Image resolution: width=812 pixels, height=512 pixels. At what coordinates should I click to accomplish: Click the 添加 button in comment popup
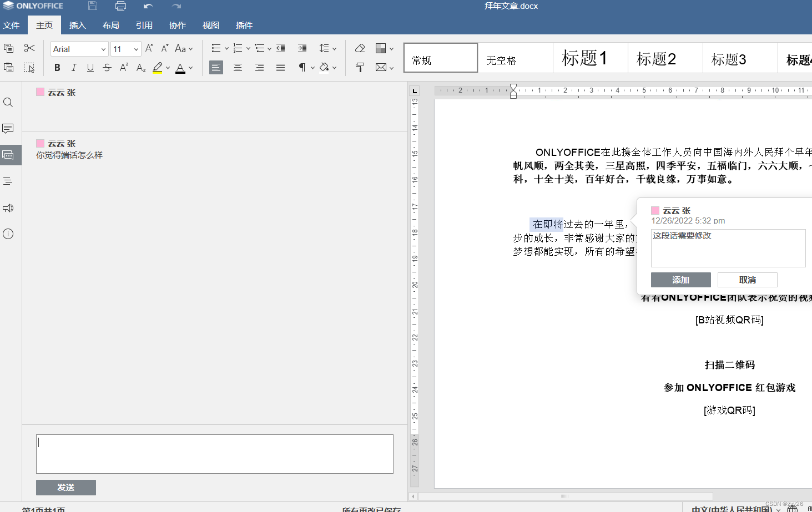680,280
